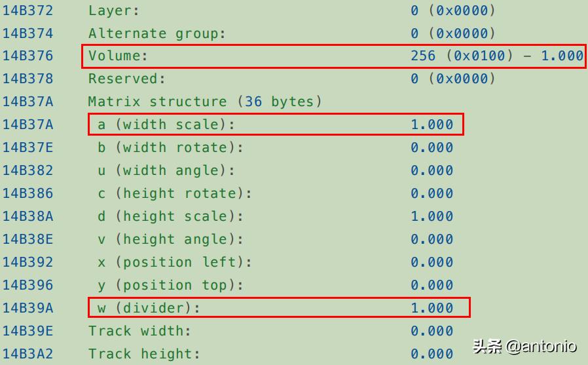Viewport: 588px width, 365px height.
Task: Select the 'w (divider)' label
Action: pos(149,308)
